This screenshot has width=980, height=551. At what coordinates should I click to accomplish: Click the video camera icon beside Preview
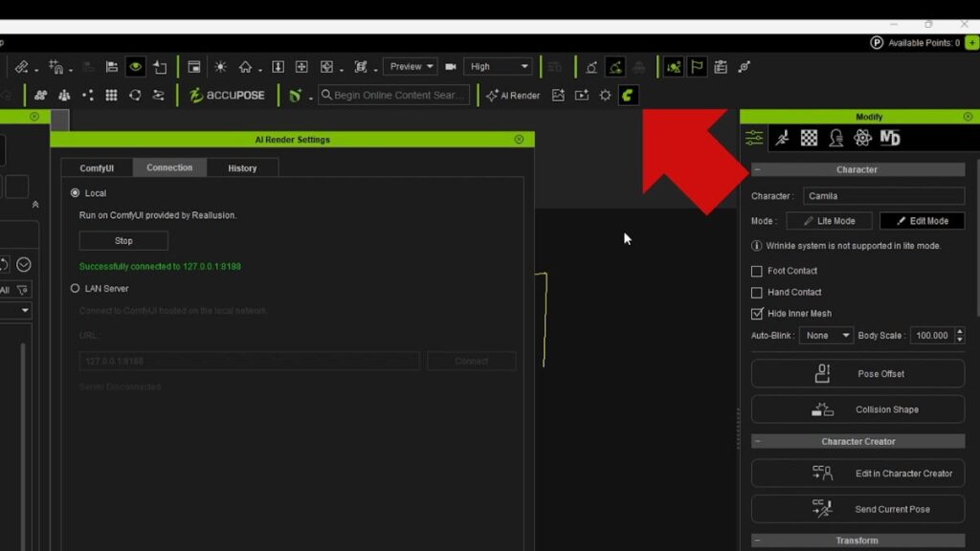pyautogui.click(x=450, y=67)
